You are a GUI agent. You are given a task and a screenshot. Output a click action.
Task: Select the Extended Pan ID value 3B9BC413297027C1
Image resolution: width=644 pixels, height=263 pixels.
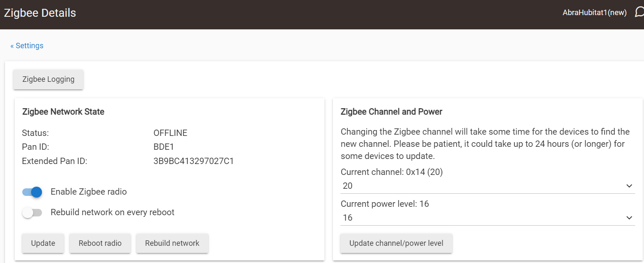(x=194, y=161)
